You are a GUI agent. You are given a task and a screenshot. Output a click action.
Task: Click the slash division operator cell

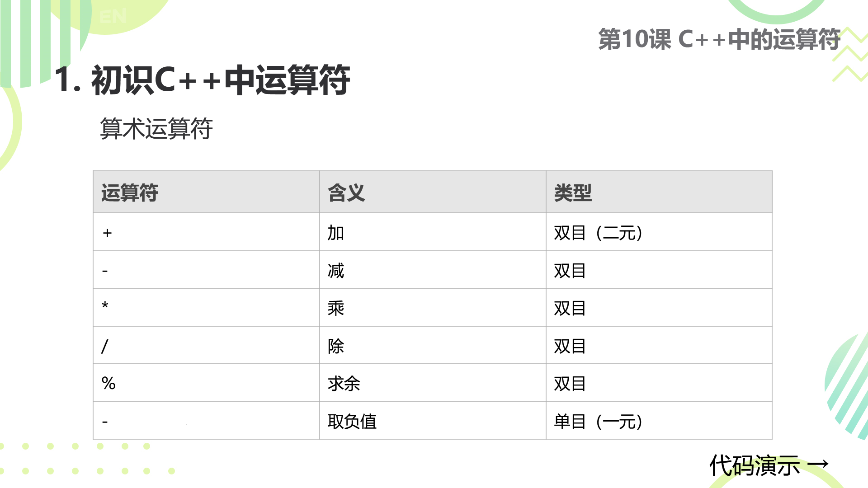(206, 345)
